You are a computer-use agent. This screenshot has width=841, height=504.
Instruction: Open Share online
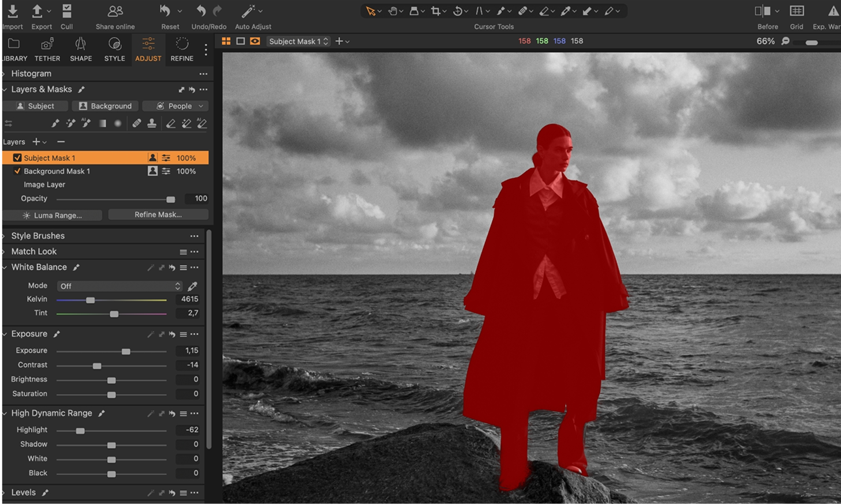(x=115, y=11)
